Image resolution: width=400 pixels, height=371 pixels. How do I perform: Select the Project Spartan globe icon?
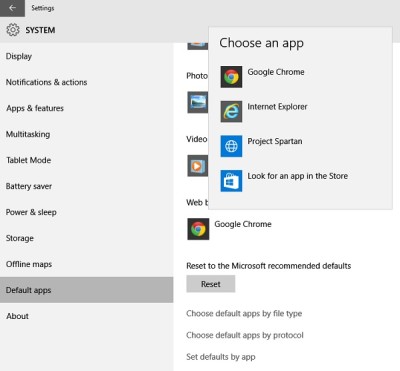point(231,146)
